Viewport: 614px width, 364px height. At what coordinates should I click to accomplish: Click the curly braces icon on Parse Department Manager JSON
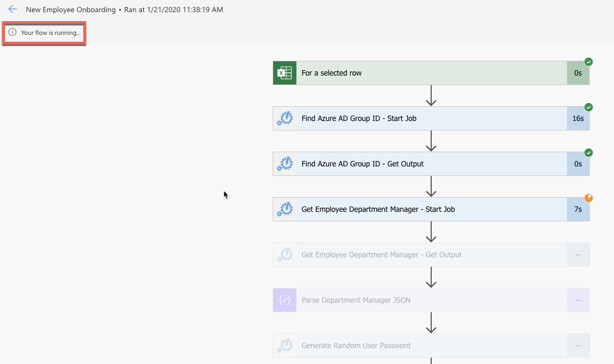pos(285,300)
